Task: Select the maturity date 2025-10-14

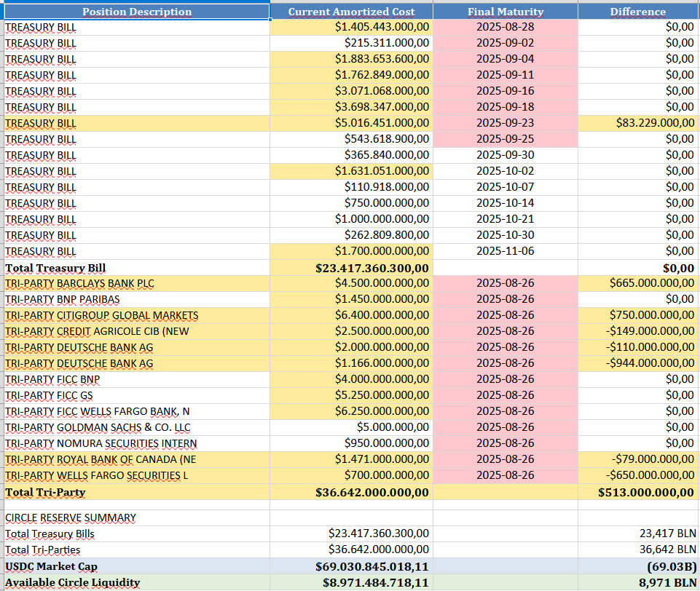Action: pos(506,204)
